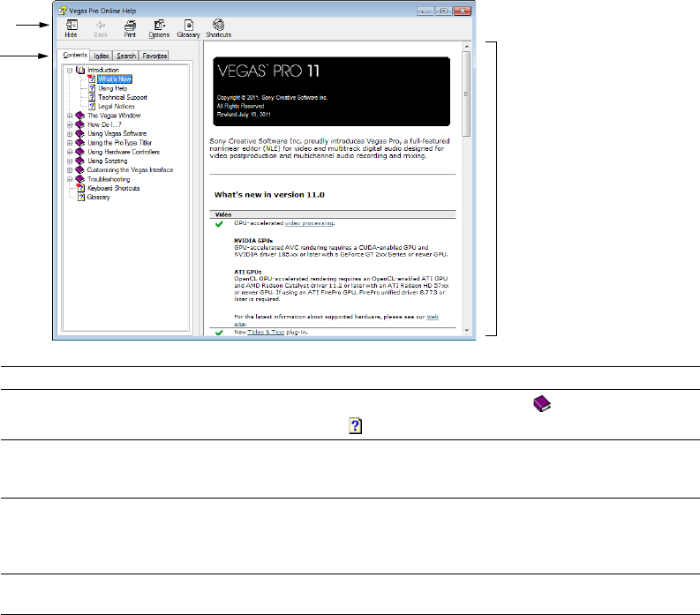This screenshot has height=615, width=700.
Task: Click Customizing the Vegas Interface book icon
Action: (x=80, y=170)
